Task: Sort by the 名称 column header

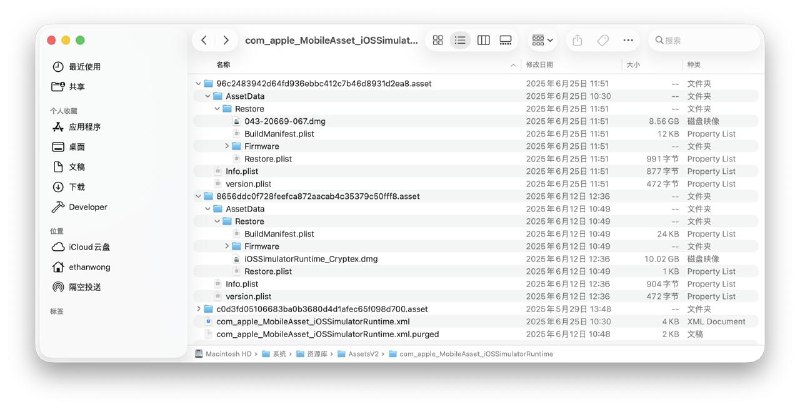Action: click(x=224, y=64)
